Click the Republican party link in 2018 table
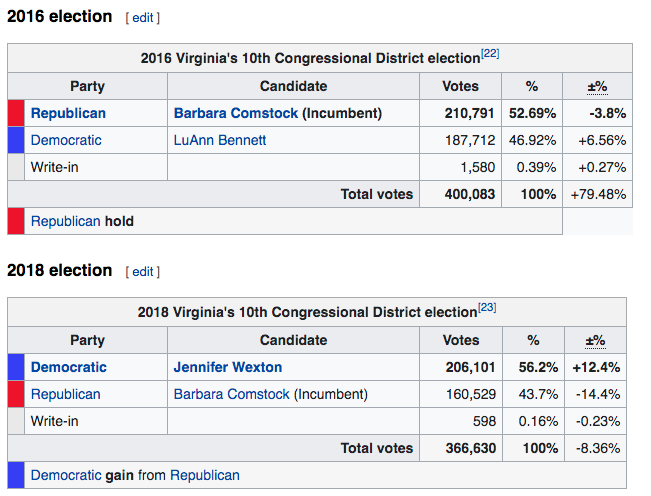 tap(66, 394)
